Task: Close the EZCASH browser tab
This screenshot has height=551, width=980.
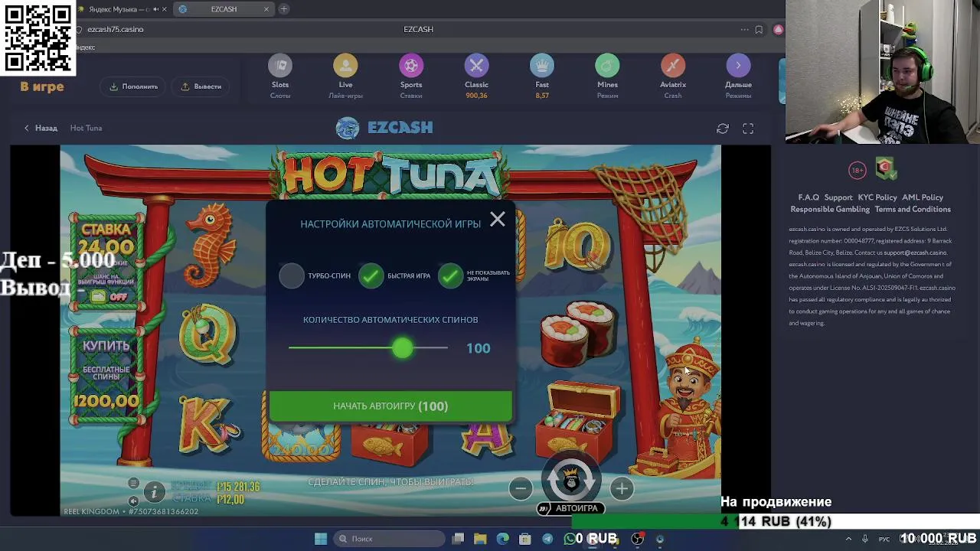Action: (266, 9)
